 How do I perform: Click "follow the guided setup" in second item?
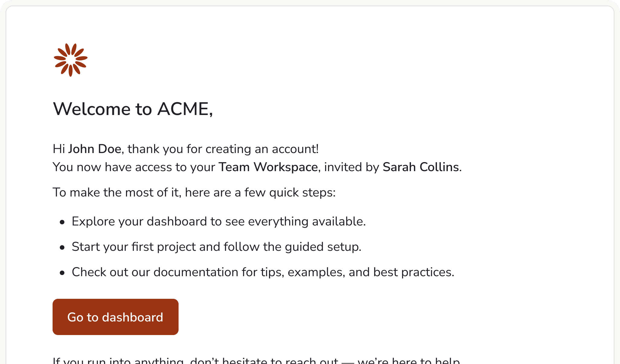[x=292, y=247]
